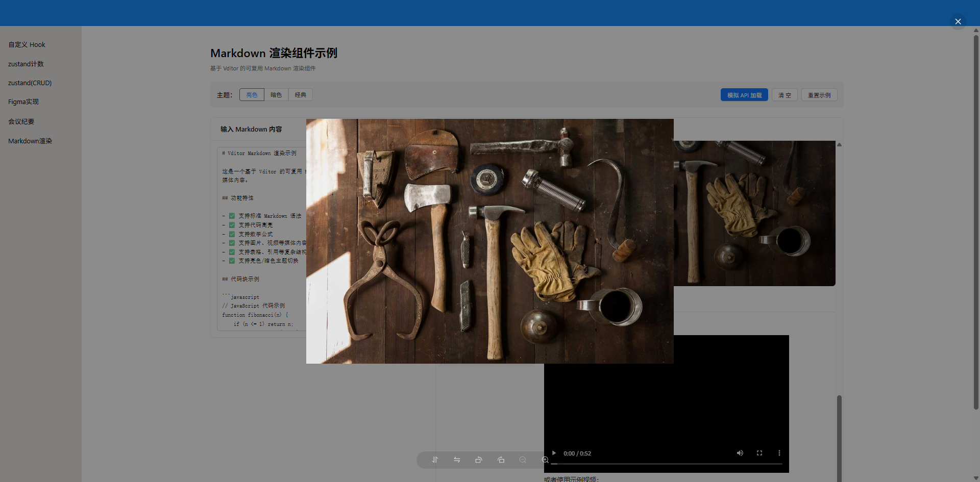Click the 输入 Markdown 内容 panel header
The width and height of the screenshot is (980, 482).
251,129
